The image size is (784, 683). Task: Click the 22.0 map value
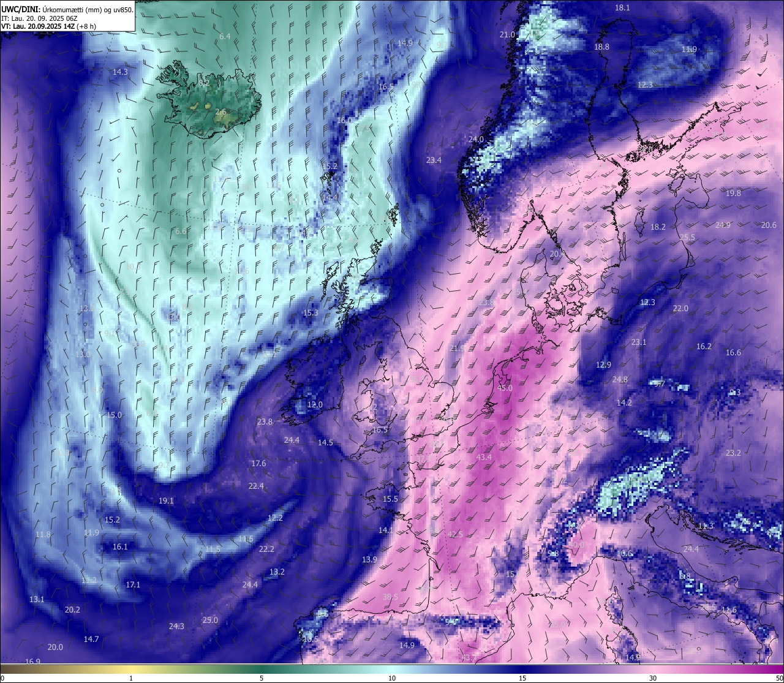(x=680, y=309)
